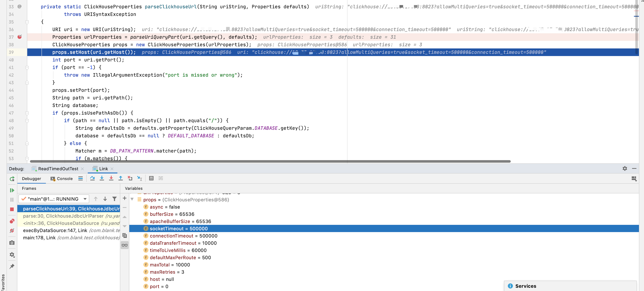This screenshot has height=291, width=644.
Task: Switch to the Debugger tab
Action: [x=31, y=179]
